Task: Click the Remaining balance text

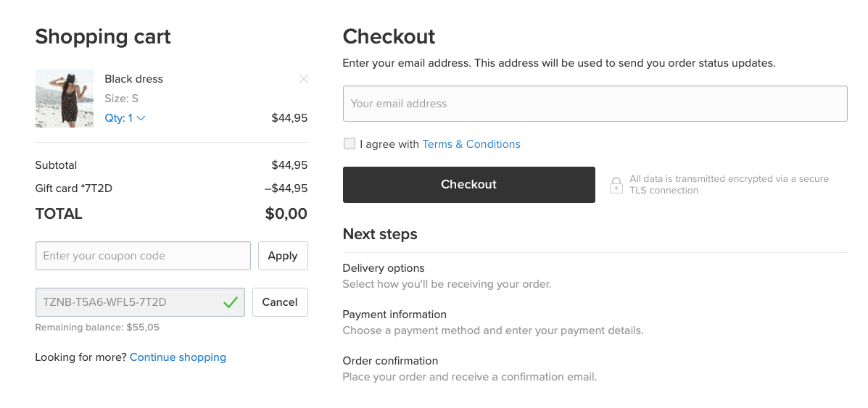Action: coord(97,328)
